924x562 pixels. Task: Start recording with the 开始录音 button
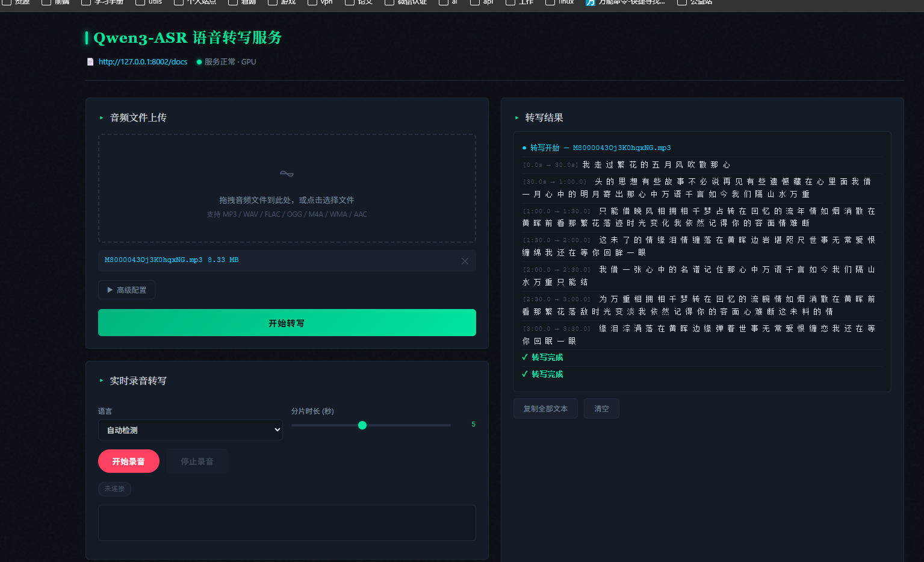coord(129,461)
